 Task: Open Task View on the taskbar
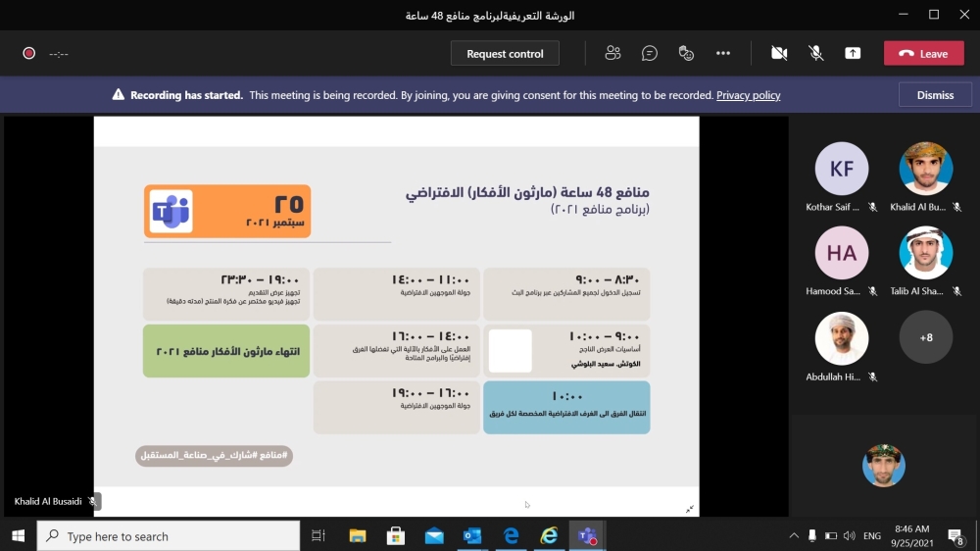pyautogui.click(x=318, y=536)
